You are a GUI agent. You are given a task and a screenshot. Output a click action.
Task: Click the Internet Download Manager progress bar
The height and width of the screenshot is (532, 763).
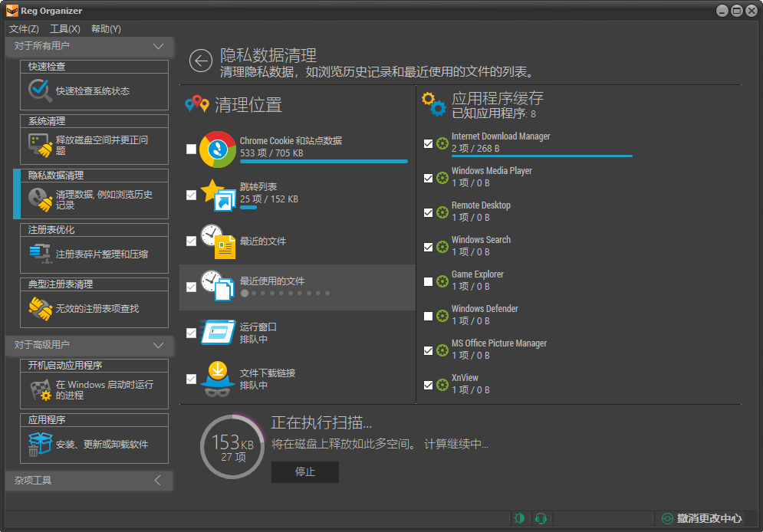tap(541, 156)
